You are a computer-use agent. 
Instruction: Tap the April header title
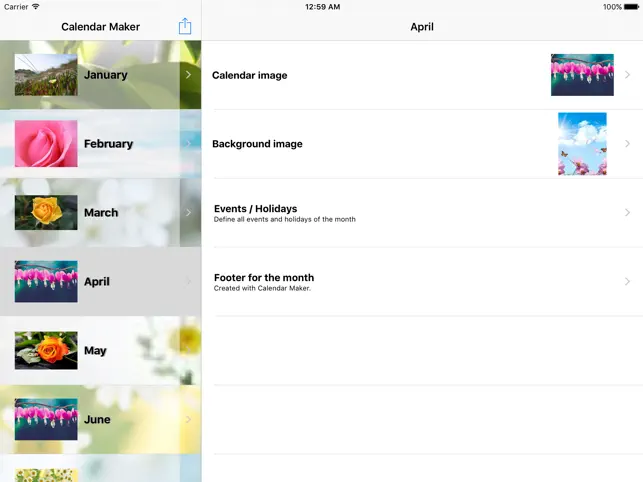coord(422,27)
